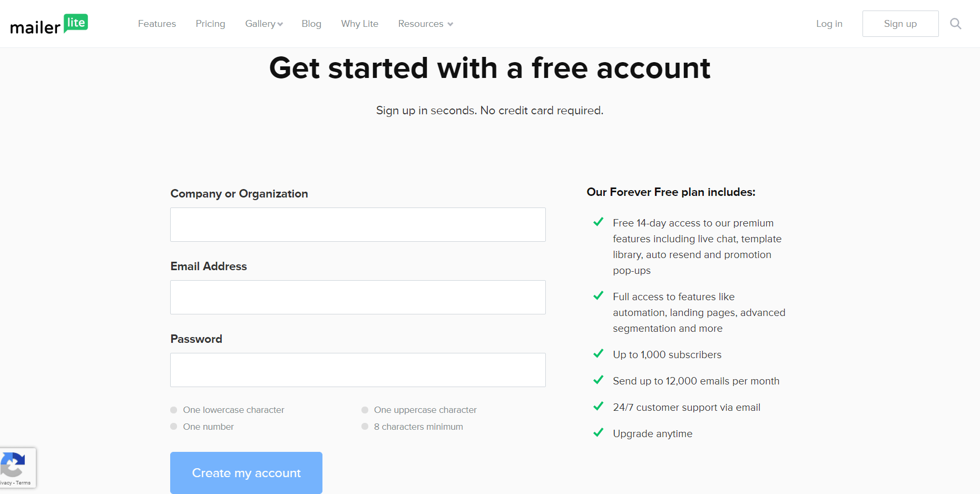Focus the Company or Organization field

tap(358, 224)
